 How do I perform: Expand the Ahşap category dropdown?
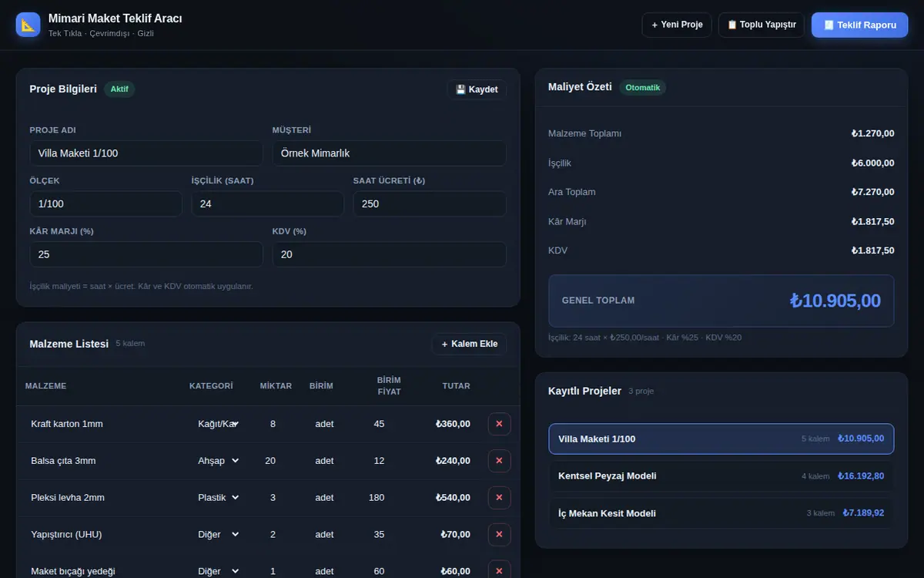click(x=218, y=461)
